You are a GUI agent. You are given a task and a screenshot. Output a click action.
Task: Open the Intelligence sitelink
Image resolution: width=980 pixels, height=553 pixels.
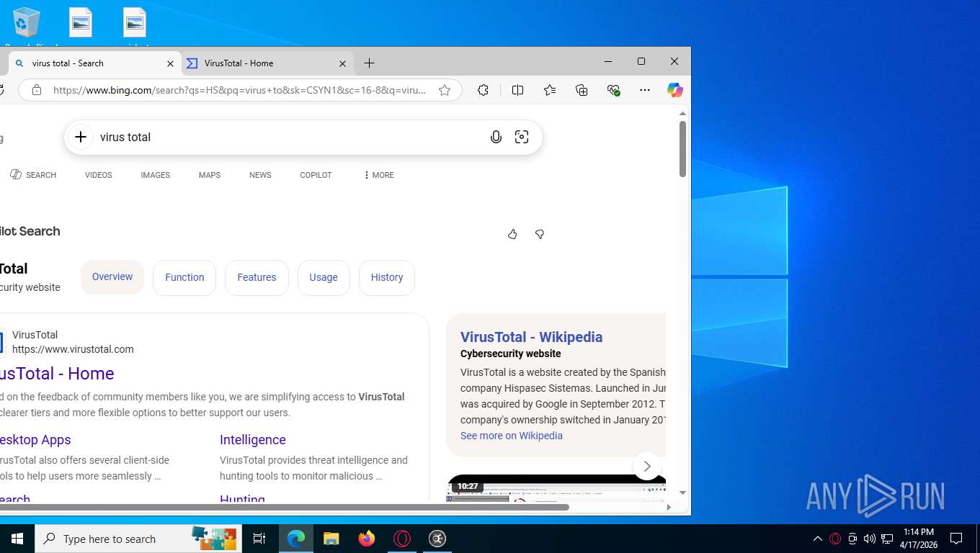(253, 440)
